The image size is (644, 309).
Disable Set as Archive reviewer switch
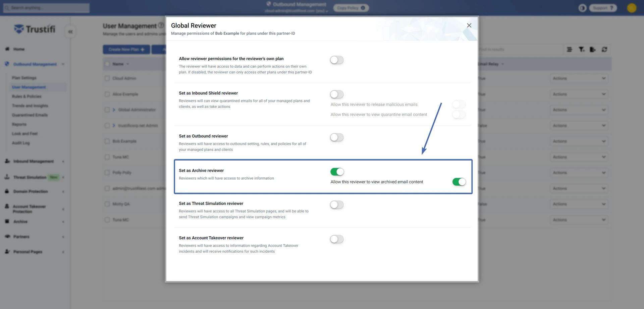click(x=337, y=172)
